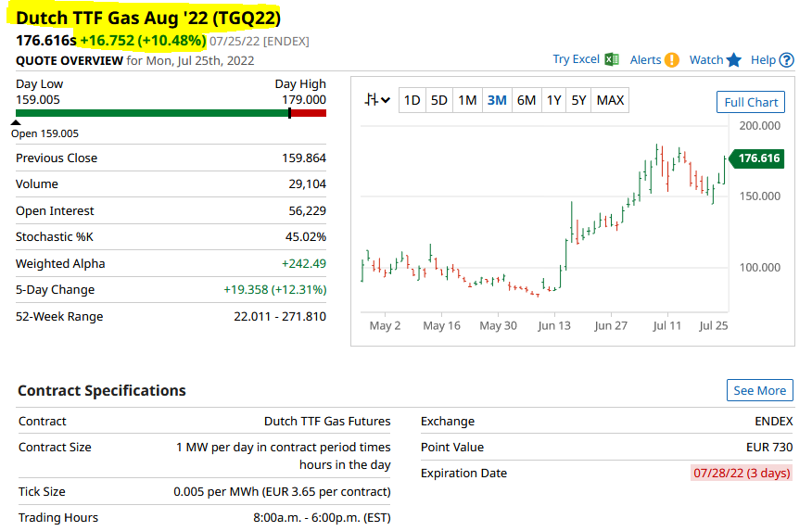
Task: Click the blue Watch star icon
Action: click(x=734, y=60)
